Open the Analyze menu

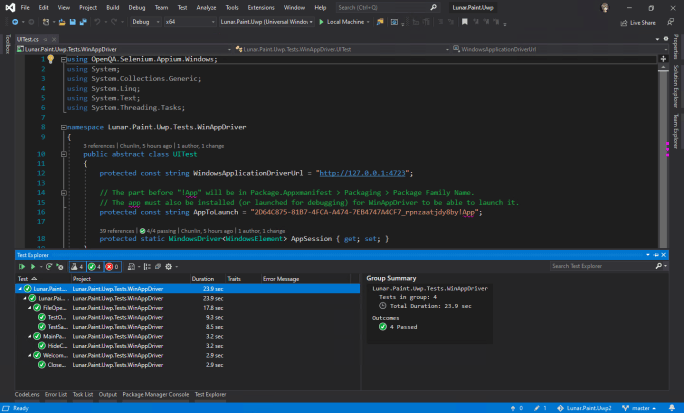[206, 7]
